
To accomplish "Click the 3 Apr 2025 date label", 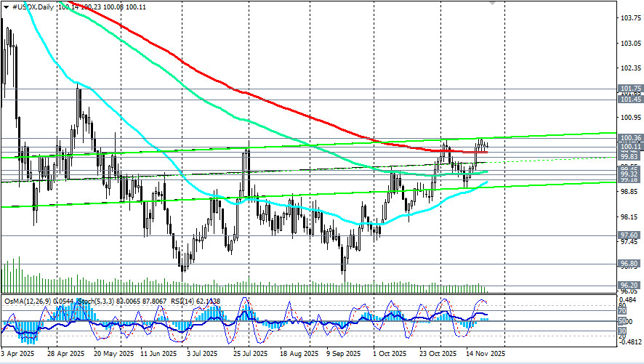I will tap(17, 353).
